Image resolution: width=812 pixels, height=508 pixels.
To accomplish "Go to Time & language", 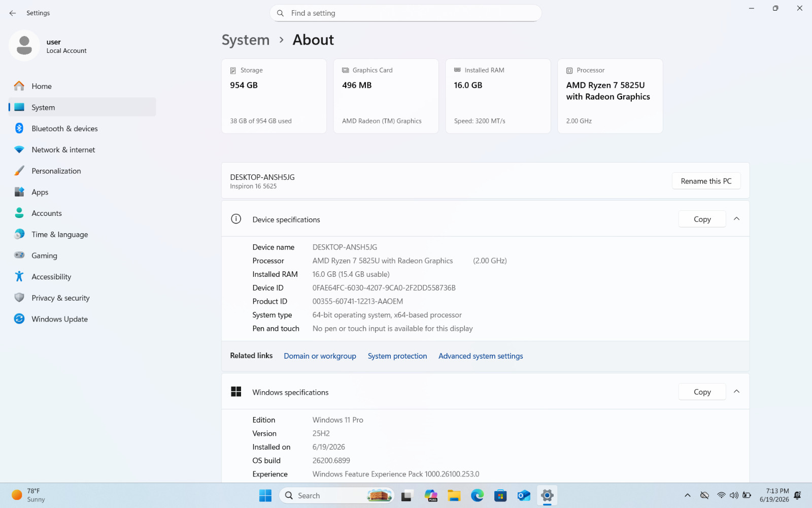I will coord(82,235).
